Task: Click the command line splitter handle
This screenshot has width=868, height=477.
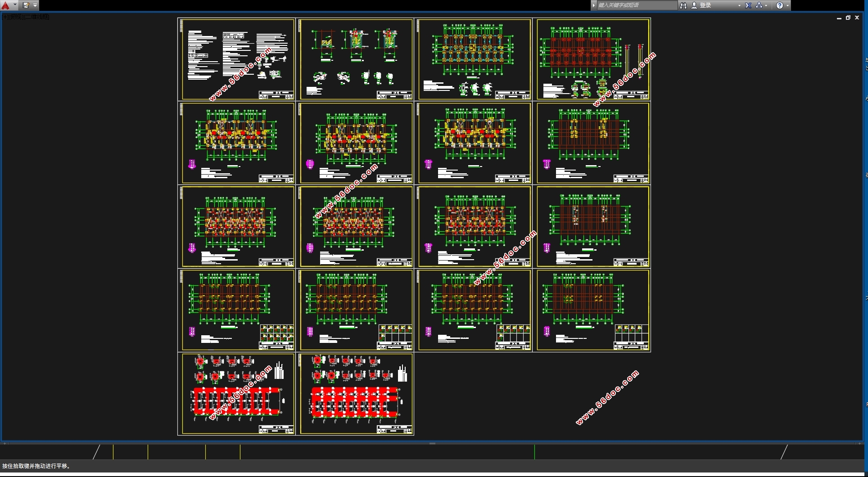Action: [x=432, y=443]
